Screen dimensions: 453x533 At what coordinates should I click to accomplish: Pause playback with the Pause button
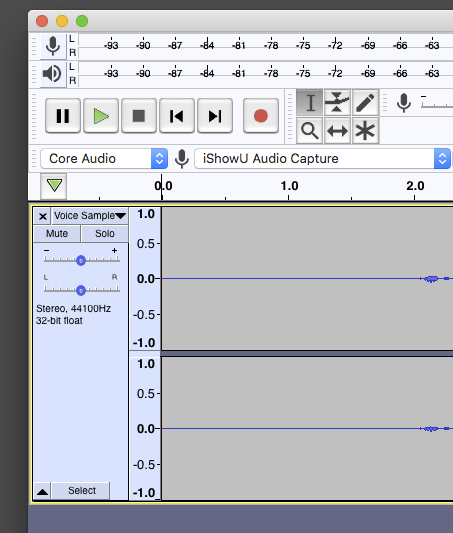point(63,116)
